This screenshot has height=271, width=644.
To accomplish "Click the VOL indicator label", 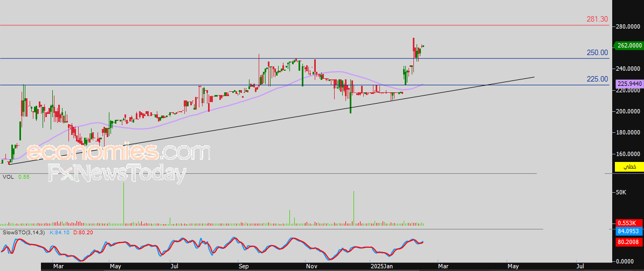I will click(x=8, y=177).
